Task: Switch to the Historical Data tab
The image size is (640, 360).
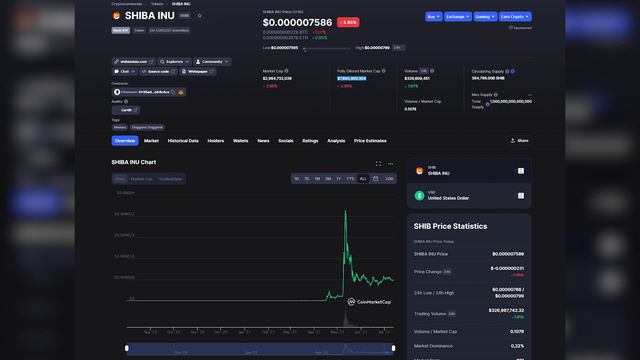Action: pyautogui.click(x=183, y=141)
